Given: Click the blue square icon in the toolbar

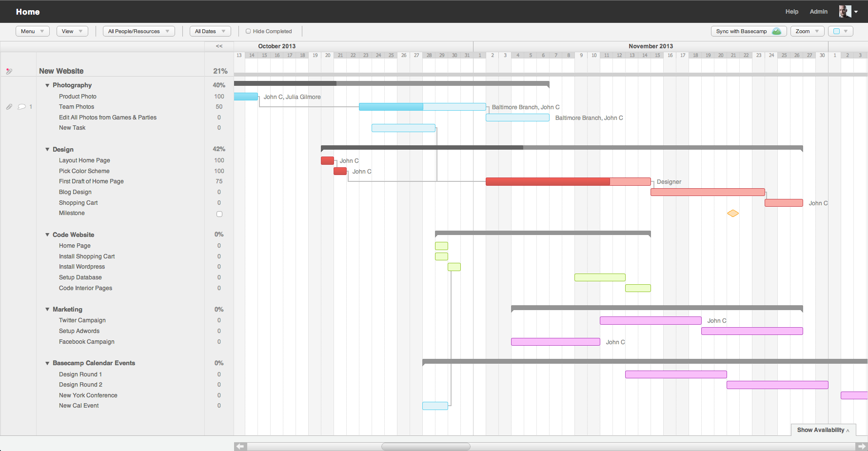Looking at the screenshot, I should (837, 31).
